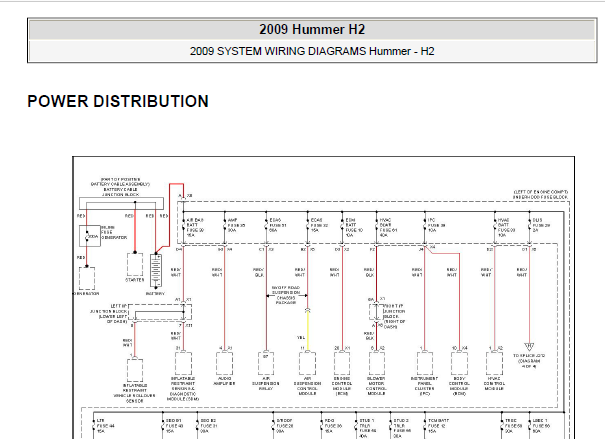605x439 pixels.
Task: Click the "2009 Hummer H2" title
Action: 312,30
